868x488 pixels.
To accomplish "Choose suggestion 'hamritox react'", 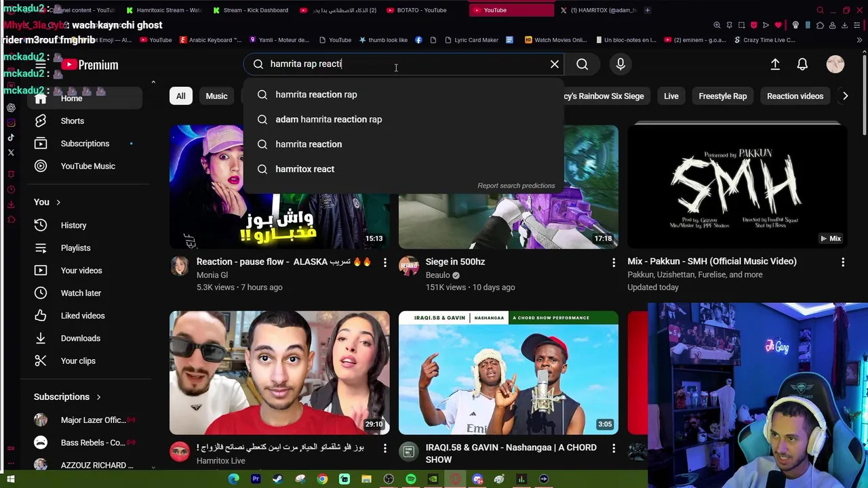I will coord(403,169).
